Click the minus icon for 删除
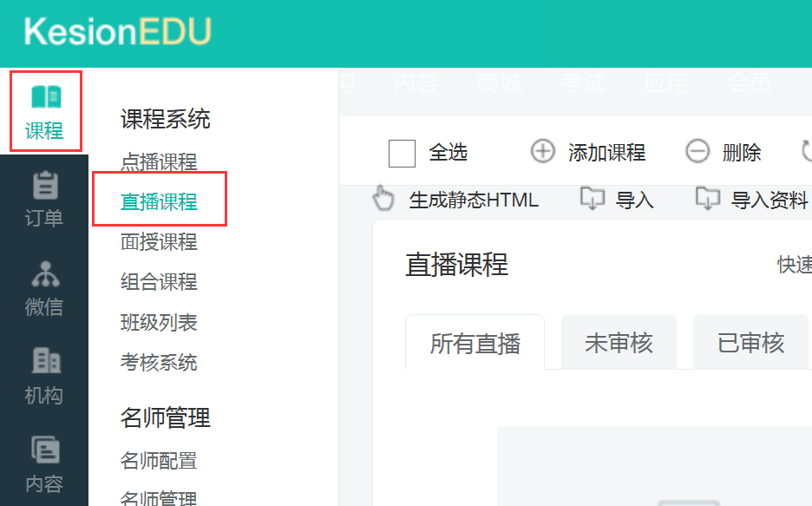The height and width of the screenshot is (506, 812). (x=697, y=152)
